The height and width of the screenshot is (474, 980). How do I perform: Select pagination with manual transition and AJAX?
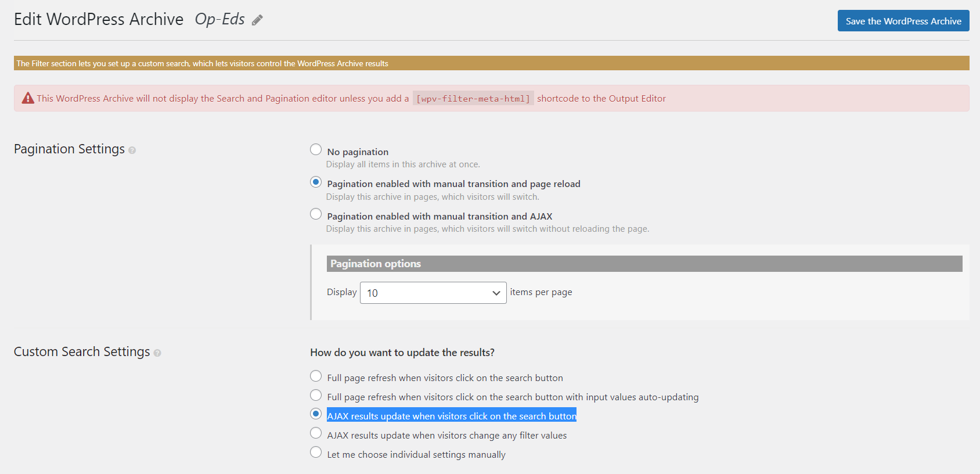(316, 214)
